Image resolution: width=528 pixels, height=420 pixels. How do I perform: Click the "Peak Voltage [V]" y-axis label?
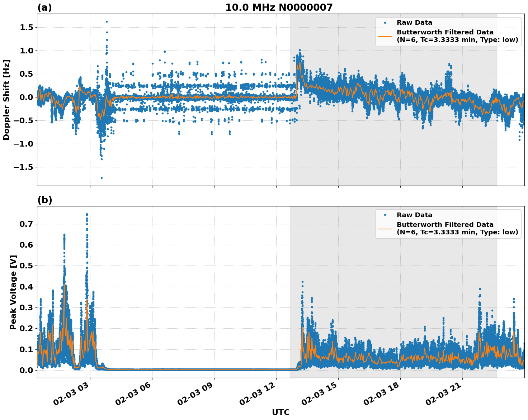pos(13,292)
